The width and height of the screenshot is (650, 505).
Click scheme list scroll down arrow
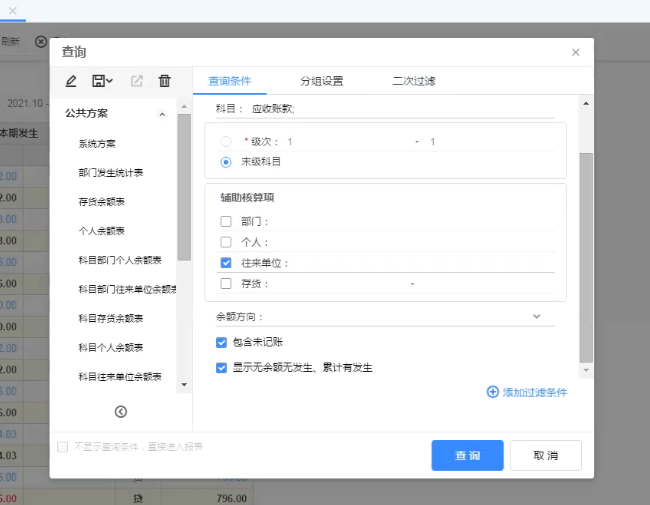point(184,385)
